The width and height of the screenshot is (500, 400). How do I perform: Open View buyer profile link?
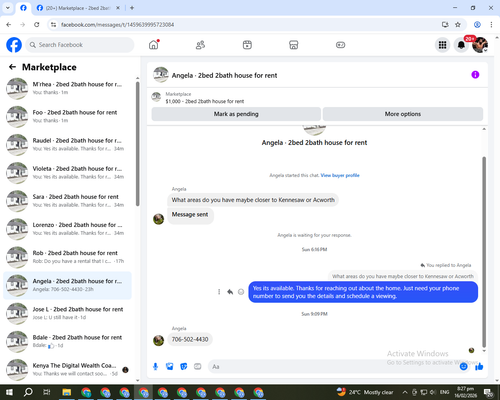pyautogui.click(x=340, y=175)
